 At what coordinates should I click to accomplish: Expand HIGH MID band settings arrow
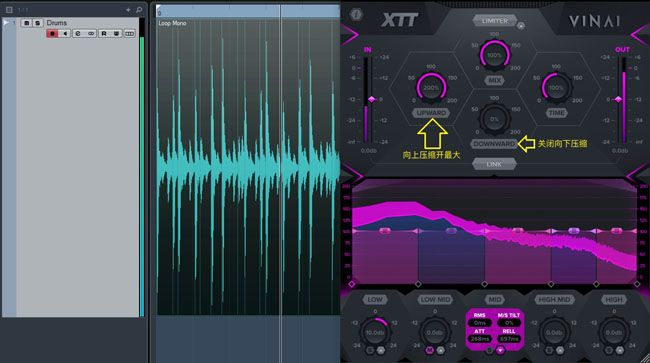(560, 351)
